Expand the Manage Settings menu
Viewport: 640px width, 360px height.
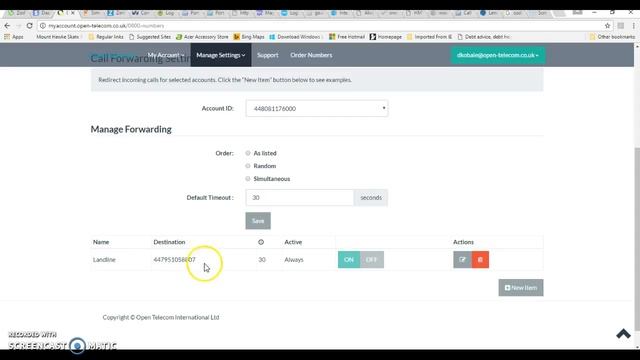pyautogui.click(x=221, y=55)
